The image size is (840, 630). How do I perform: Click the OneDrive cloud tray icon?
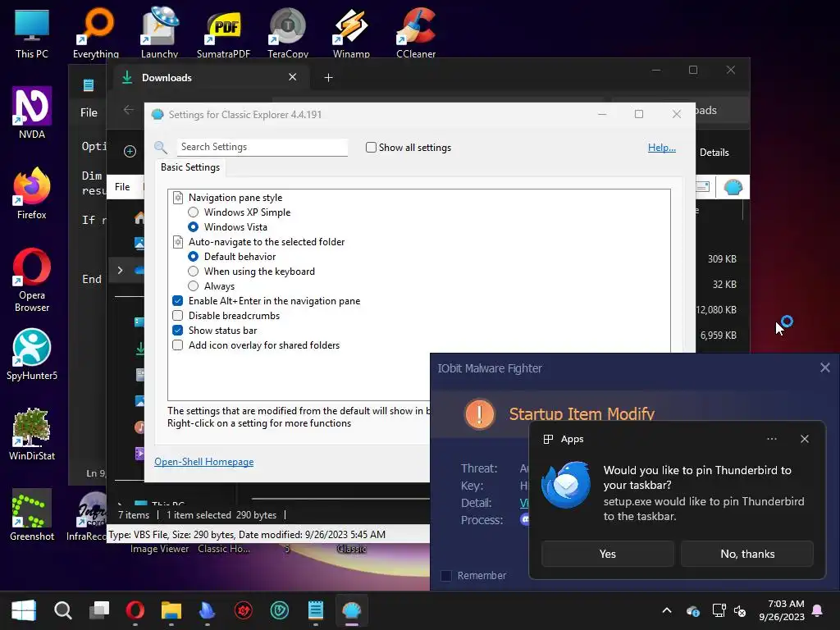point(692,610)
